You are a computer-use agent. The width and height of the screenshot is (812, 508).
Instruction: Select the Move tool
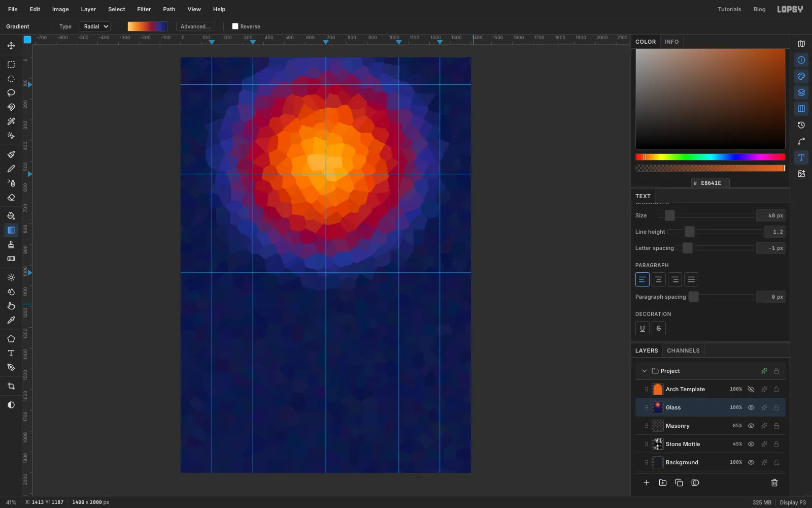click(11, 46)
